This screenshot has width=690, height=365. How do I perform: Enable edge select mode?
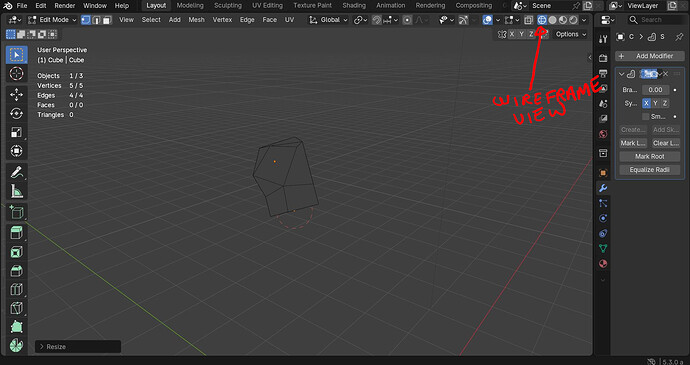(96, 20)
